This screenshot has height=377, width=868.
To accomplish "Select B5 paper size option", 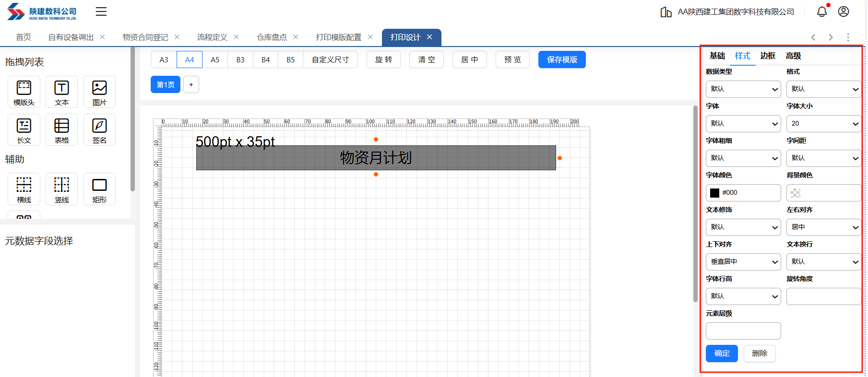I will pyautogui.click(x=290, y=60).
